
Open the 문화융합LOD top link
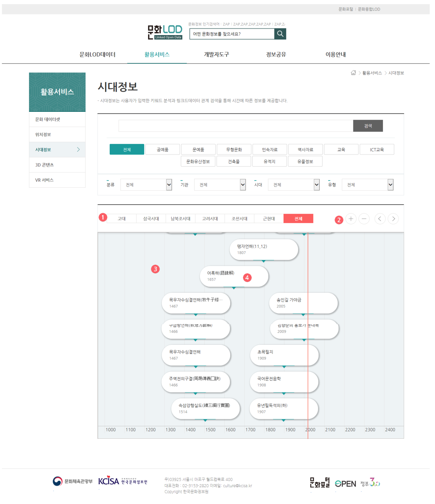point(369,9)
